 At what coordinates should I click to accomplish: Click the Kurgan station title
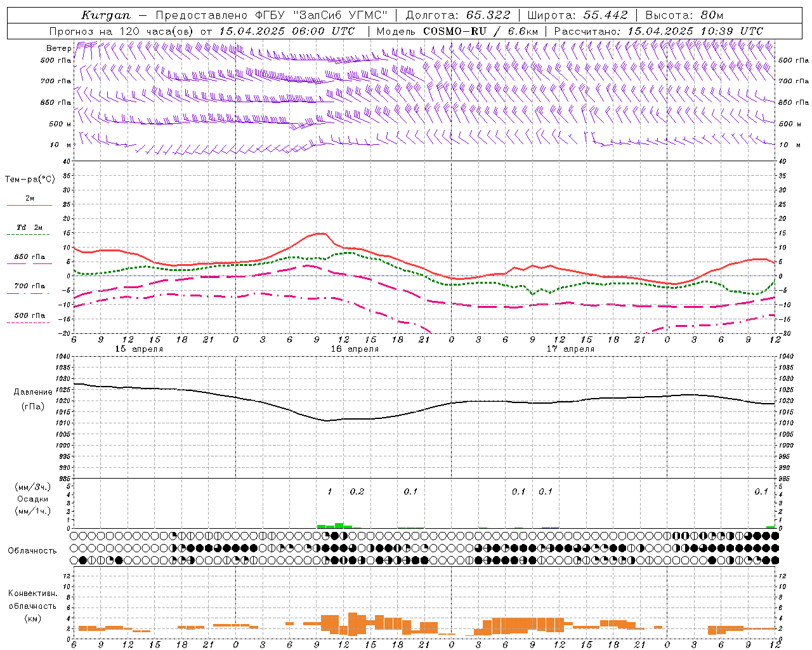pos(106,15)
